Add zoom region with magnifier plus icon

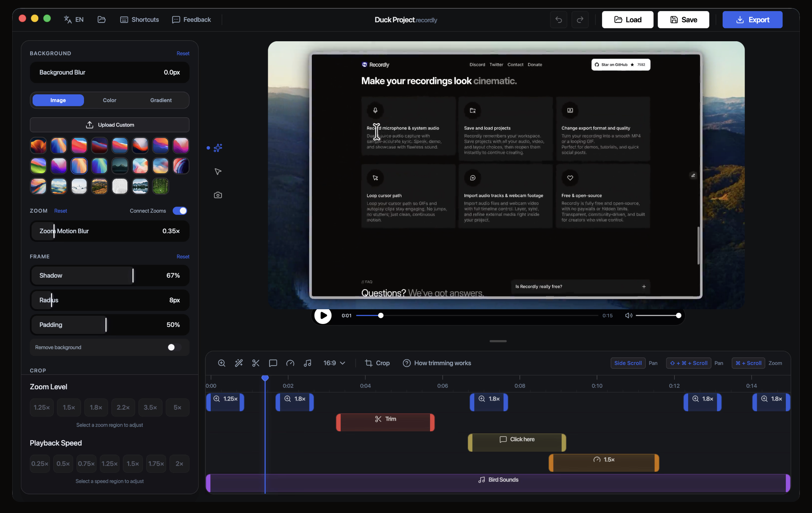click(x=221, y=363)
